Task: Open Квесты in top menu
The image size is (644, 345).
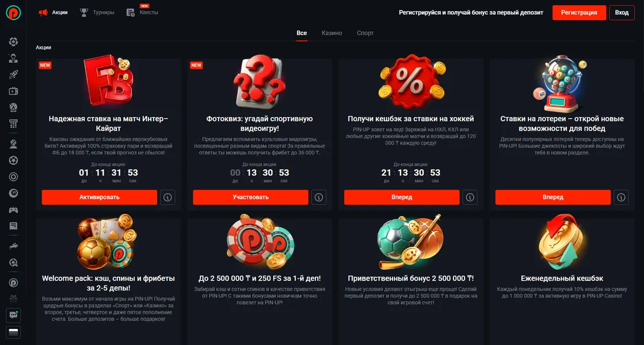Action: pyautogui.click(x=143, y=12)
